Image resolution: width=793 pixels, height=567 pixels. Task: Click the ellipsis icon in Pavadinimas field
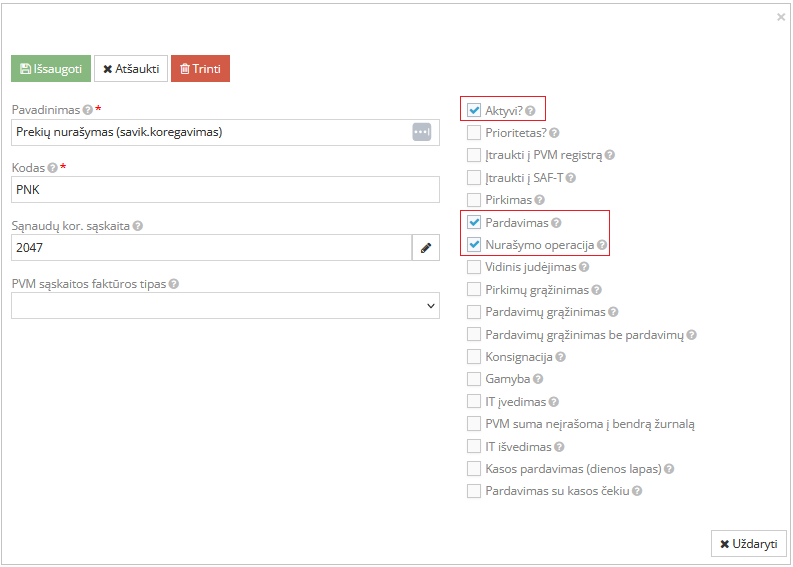421,132
